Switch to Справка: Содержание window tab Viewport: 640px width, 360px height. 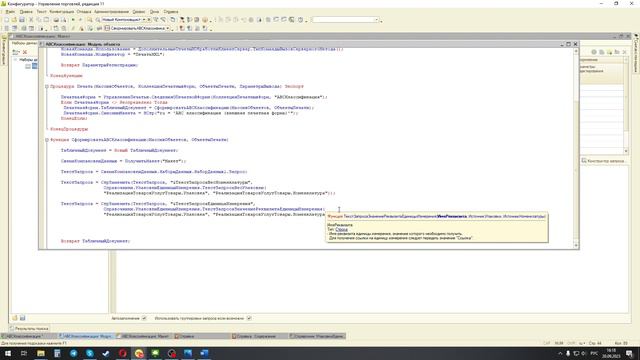[x=259, y=336]
